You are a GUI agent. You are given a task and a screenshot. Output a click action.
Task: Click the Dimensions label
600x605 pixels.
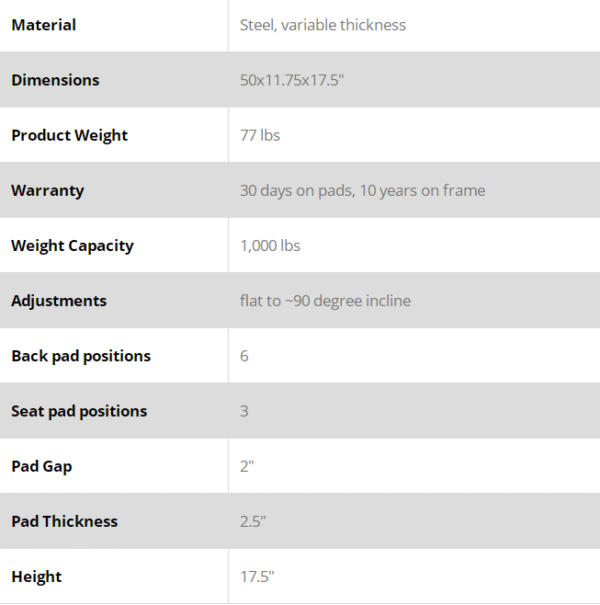coord(55,80)
